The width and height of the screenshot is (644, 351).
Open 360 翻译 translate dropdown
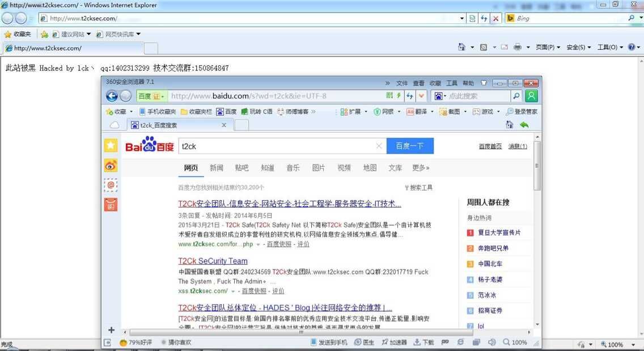pos(432,111)
